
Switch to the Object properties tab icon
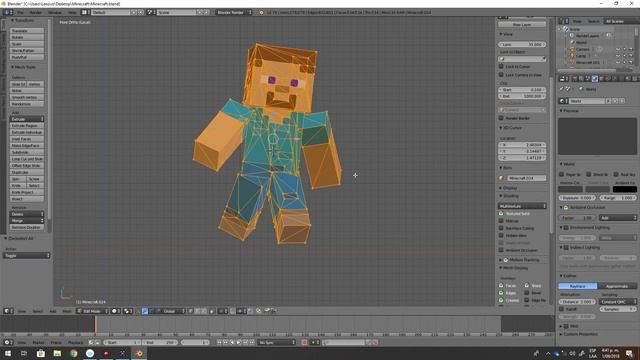pos(601,79)
